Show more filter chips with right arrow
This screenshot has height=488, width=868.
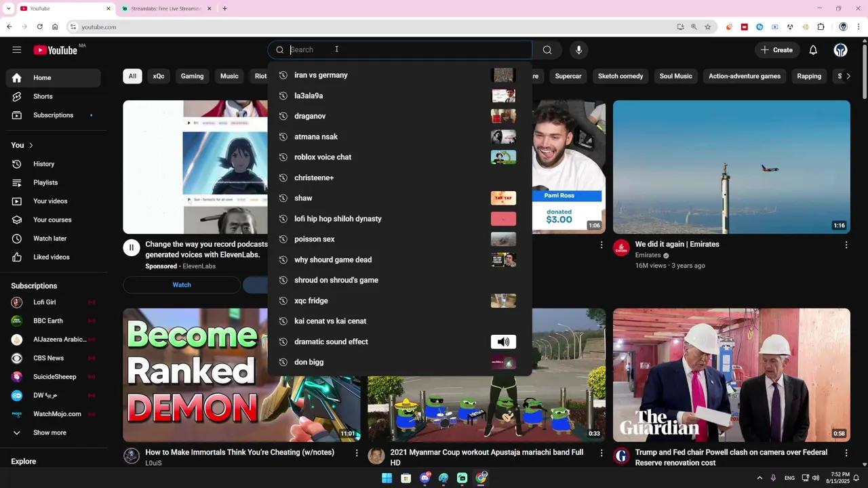[x=848, y=76]
